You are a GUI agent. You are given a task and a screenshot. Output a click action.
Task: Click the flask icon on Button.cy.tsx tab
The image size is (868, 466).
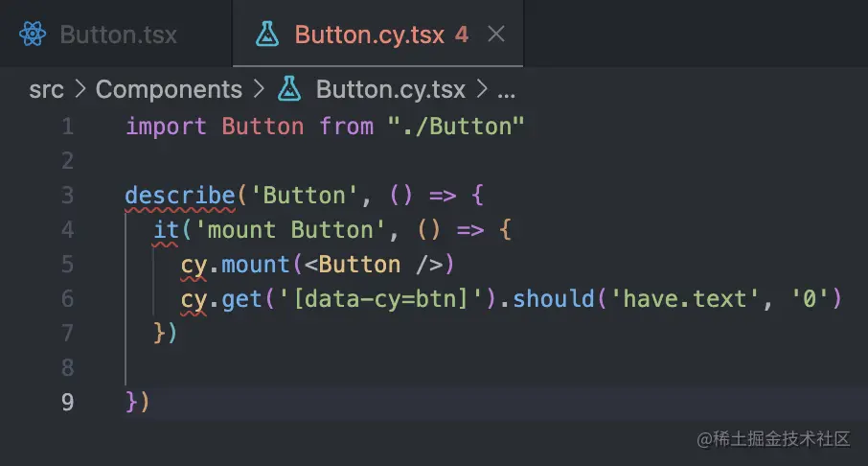coord(267,34)
